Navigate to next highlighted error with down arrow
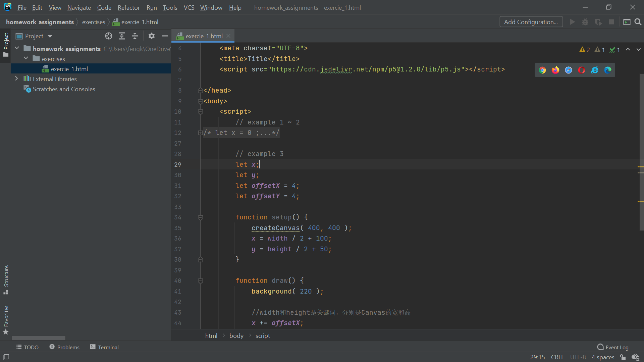Image resolution: width=644 pixels, height=362 pixels. pyautogui.click(x=638, y=49)
